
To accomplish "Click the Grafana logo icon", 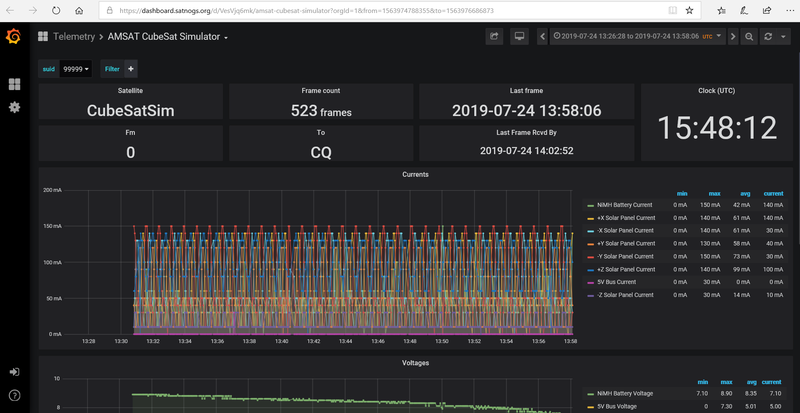I will click(14, 37).
